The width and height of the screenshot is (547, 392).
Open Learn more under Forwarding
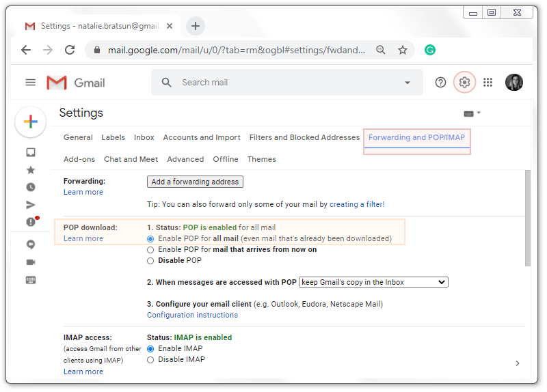pyautogui.click(x=83, y=193)
